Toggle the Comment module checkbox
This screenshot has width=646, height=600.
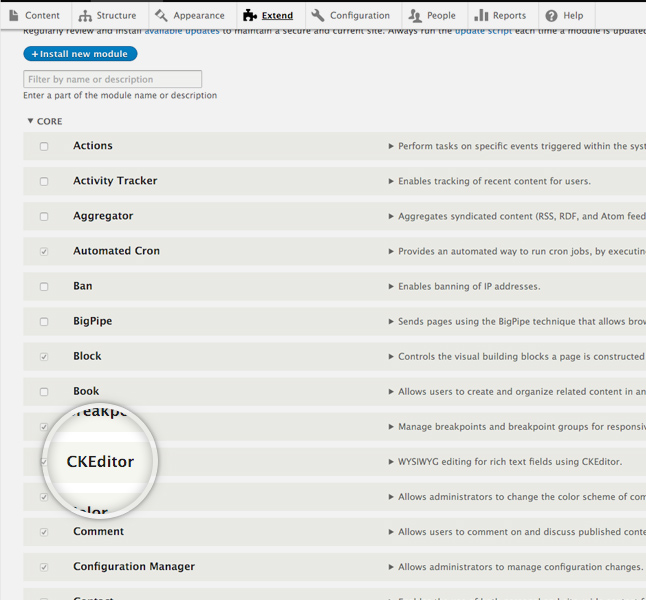pos(44,532)
